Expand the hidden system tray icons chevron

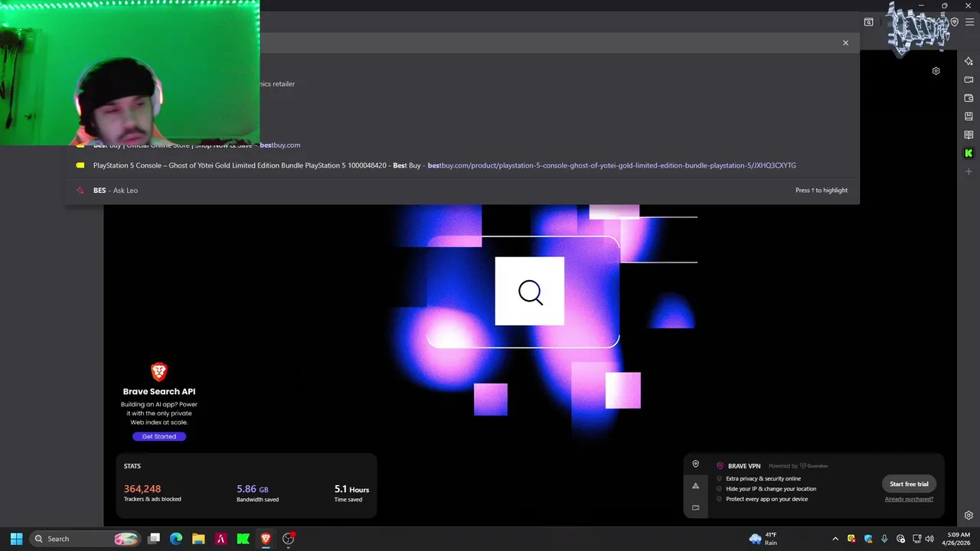pyautogui.click(x=835, y=539)
